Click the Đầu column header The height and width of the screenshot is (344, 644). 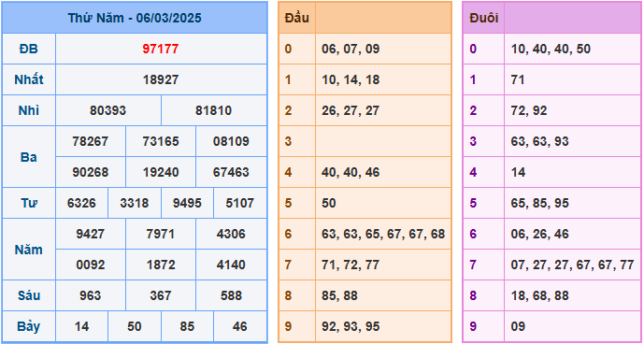[x=296, y=18]
